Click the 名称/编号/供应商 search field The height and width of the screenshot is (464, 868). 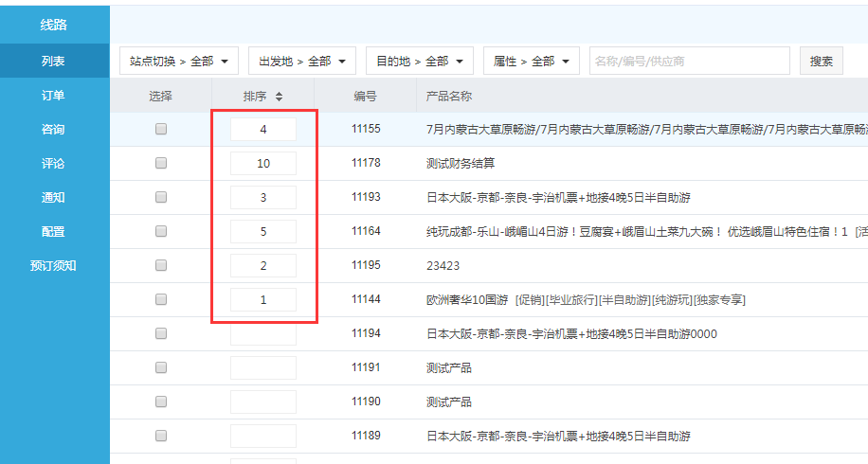689,61
